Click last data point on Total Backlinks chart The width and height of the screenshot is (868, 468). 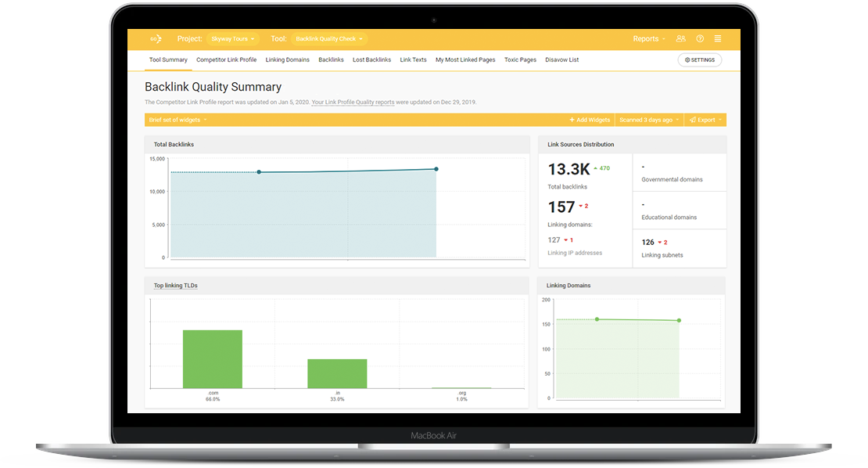pos(436,169)
